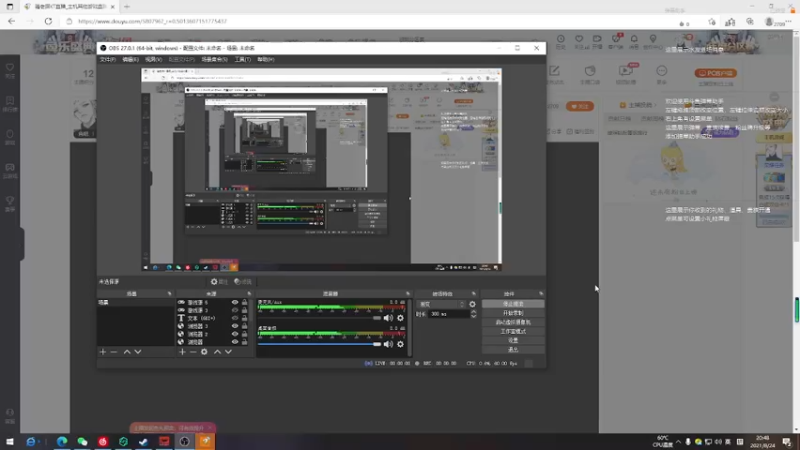Open the Douyu history clock icon
Image resolution: width=800 pixels, height=450 pixels.
[561, 39]
